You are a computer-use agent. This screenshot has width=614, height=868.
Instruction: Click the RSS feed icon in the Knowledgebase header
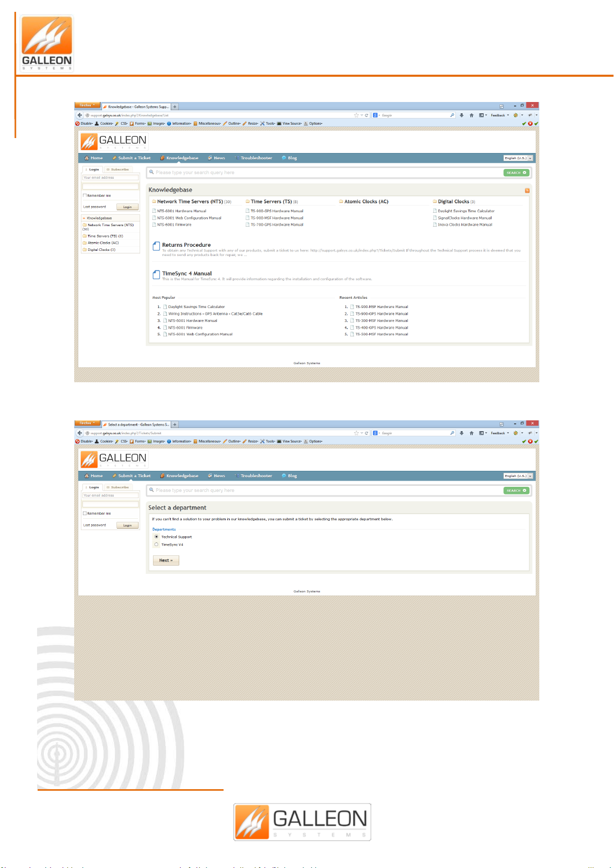coord(527,191)
